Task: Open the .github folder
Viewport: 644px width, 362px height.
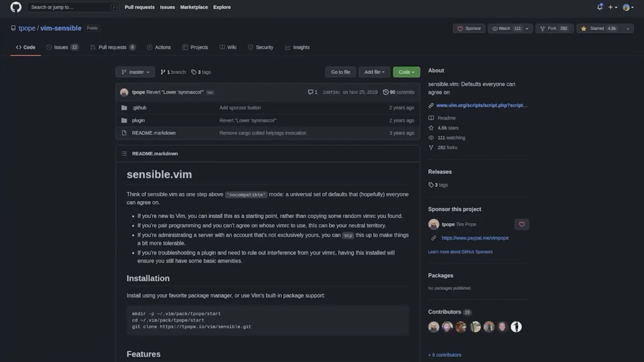Action: point(139,107)
